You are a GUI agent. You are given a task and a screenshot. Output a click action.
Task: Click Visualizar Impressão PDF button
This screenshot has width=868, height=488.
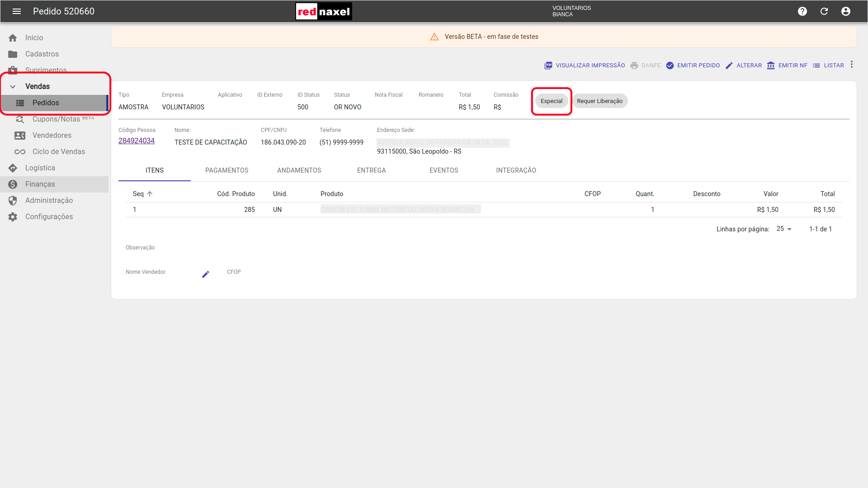[x=585, y=66]
